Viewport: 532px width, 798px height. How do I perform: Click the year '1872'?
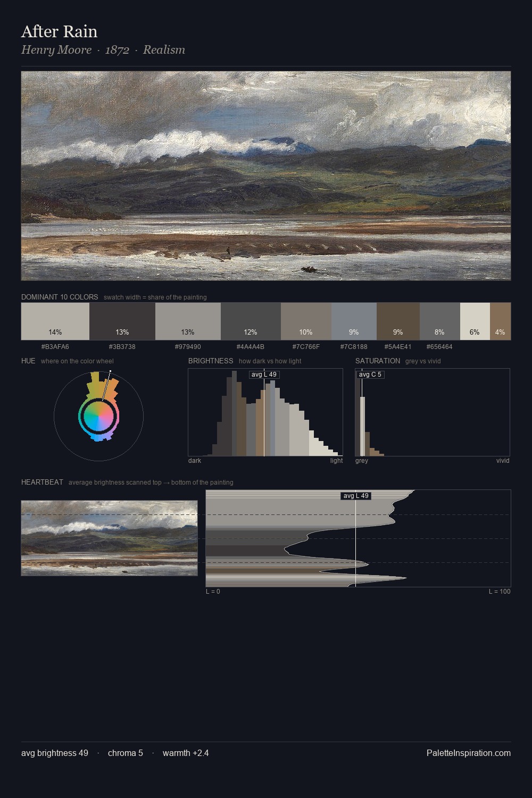coord(117,50)
